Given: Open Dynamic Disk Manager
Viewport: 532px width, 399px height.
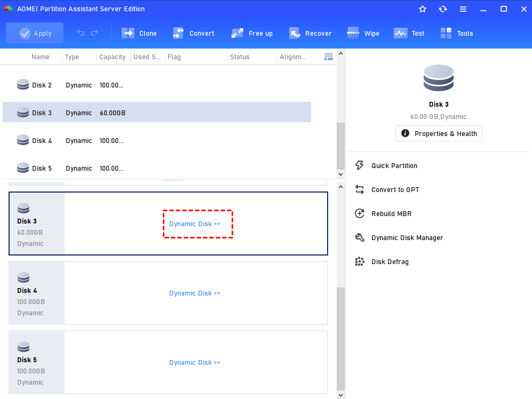Looking at the screenshot, I should [407, 238].
